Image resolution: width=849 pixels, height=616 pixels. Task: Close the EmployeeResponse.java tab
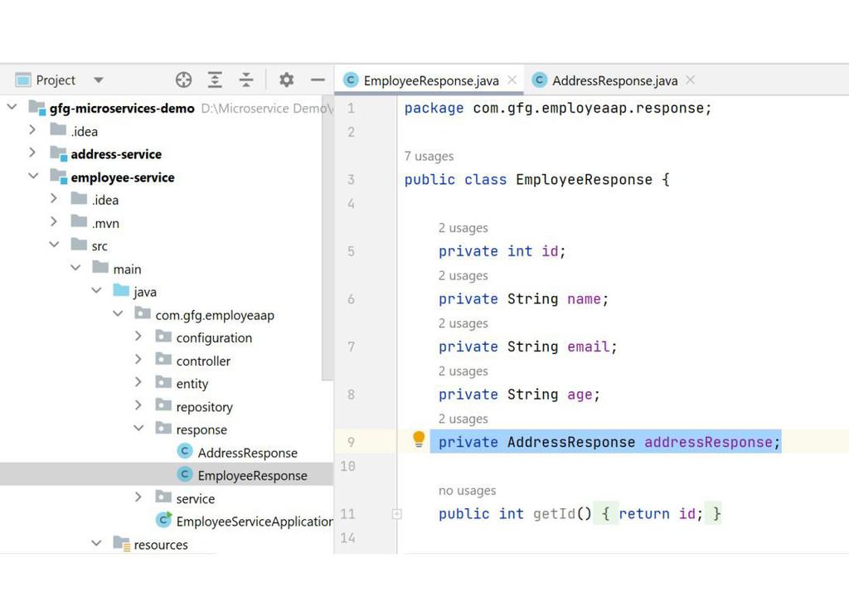(x=512, y=80)
